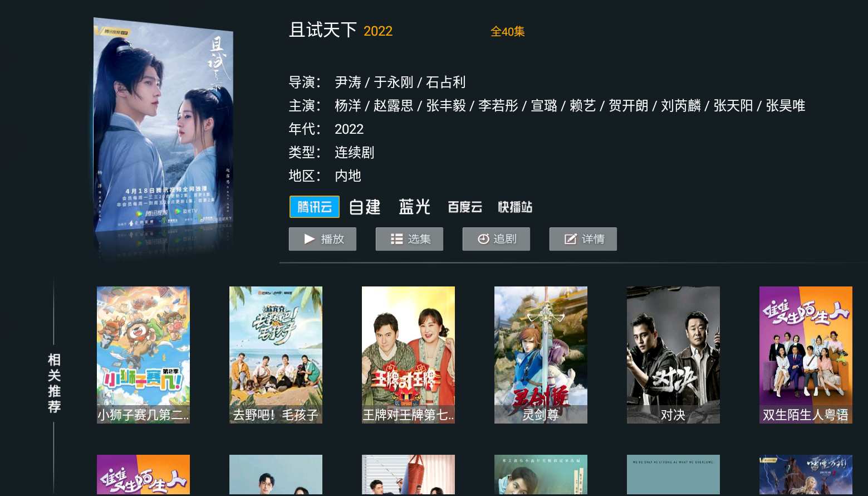Image resolution: width=868 pixels, height=496 pixels.
Task: Click the 全40集 episode count label
Action: (507, 32)
